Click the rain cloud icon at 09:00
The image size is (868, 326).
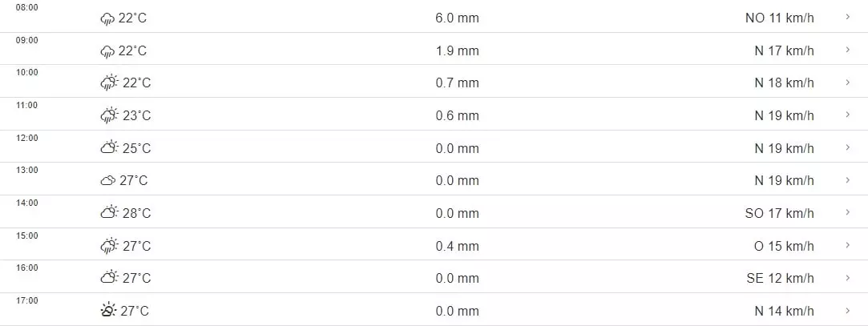pyautogui.click(x=108, y=51)
